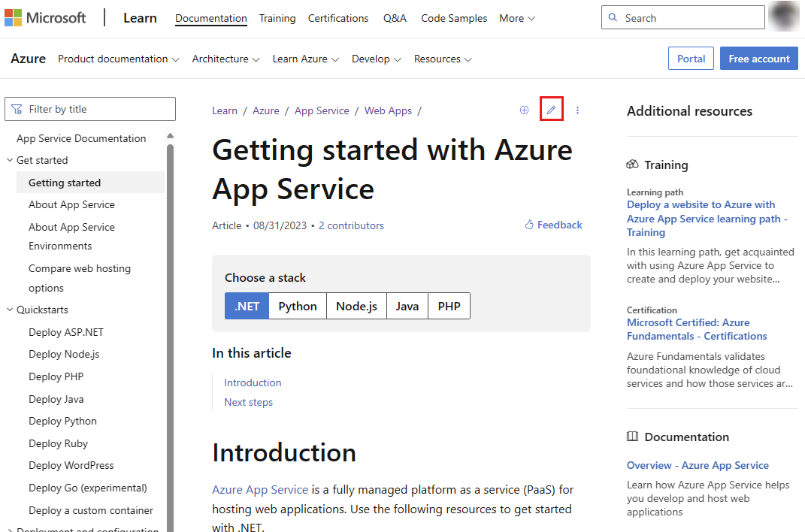The width and height of the screenshot is (805, 532).
Task: Click the filter funnel icon
Action: point(17,109)
